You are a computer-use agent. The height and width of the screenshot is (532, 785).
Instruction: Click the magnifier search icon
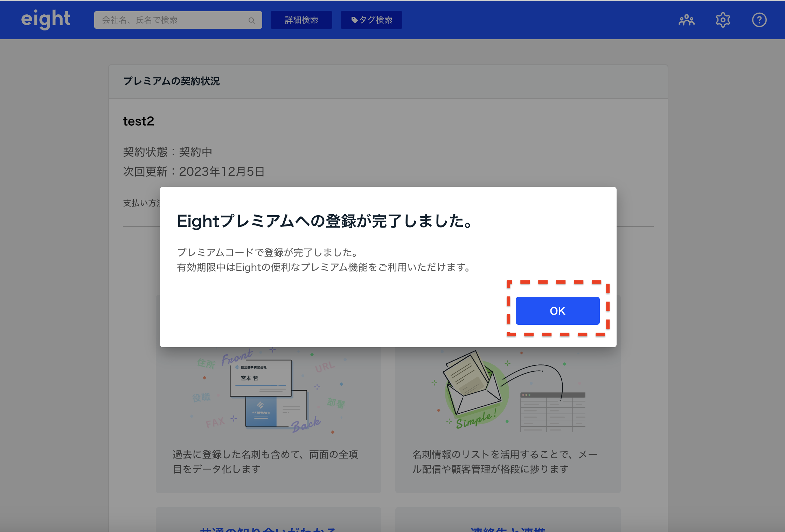[251, 20]
